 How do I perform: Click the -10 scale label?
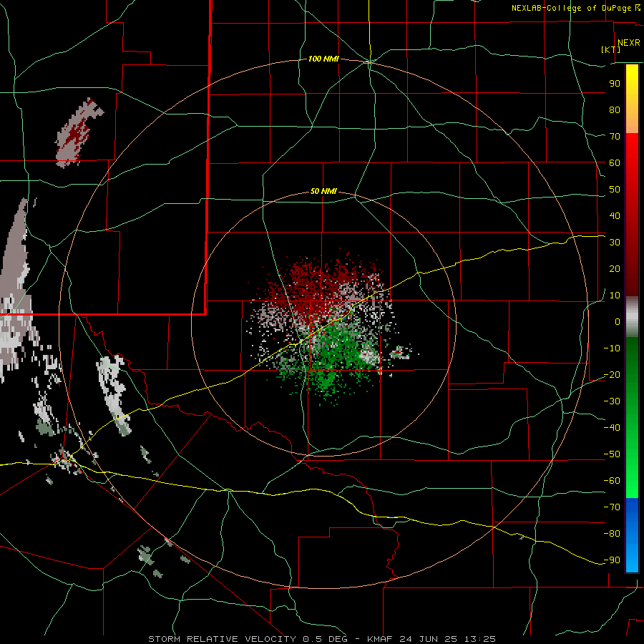point(612,348)
